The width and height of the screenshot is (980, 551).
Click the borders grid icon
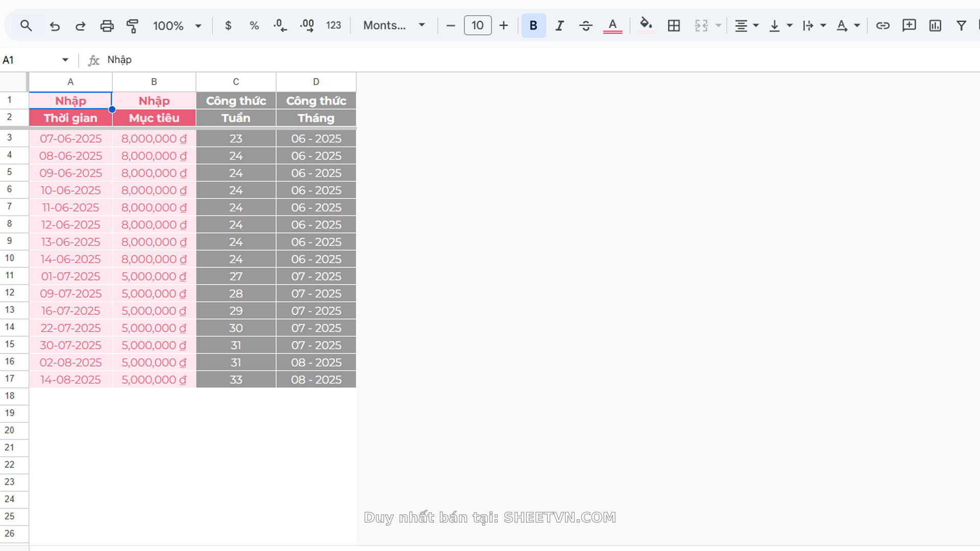pyautogui.click(x=674, y=26)
